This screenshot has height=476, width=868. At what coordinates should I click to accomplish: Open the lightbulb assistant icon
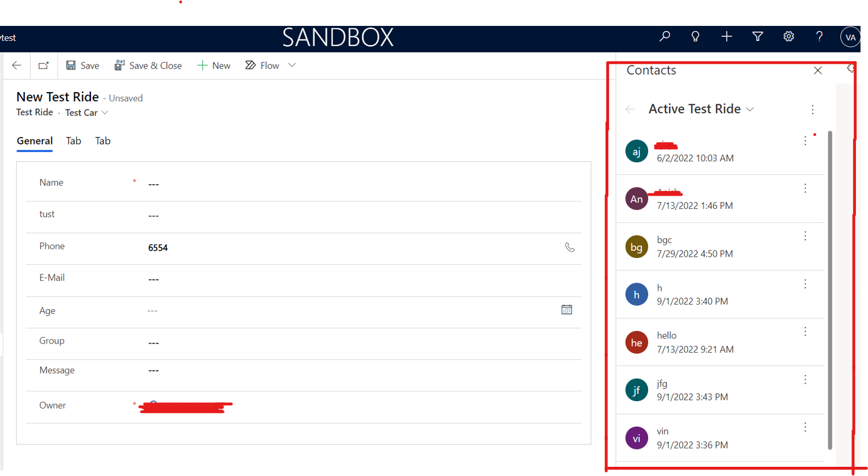coord(695,37)
